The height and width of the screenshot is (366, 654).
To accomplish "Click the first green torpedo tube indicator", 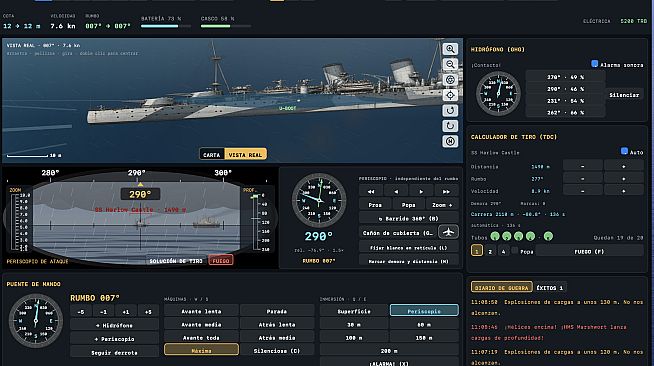I will (495, 237).
